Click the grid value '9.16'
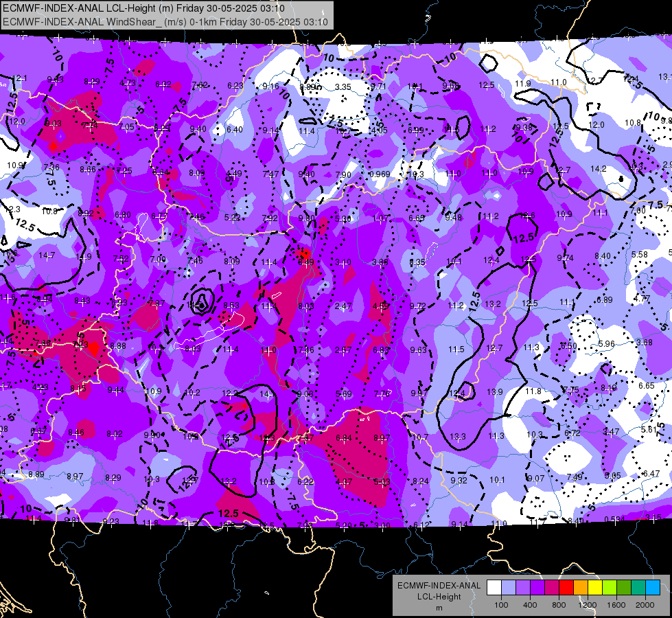 click(271, 87)
